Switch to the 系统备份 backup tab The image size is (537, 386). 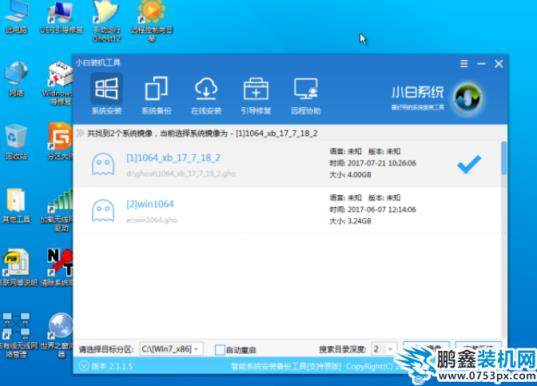(x=157, y=95)
